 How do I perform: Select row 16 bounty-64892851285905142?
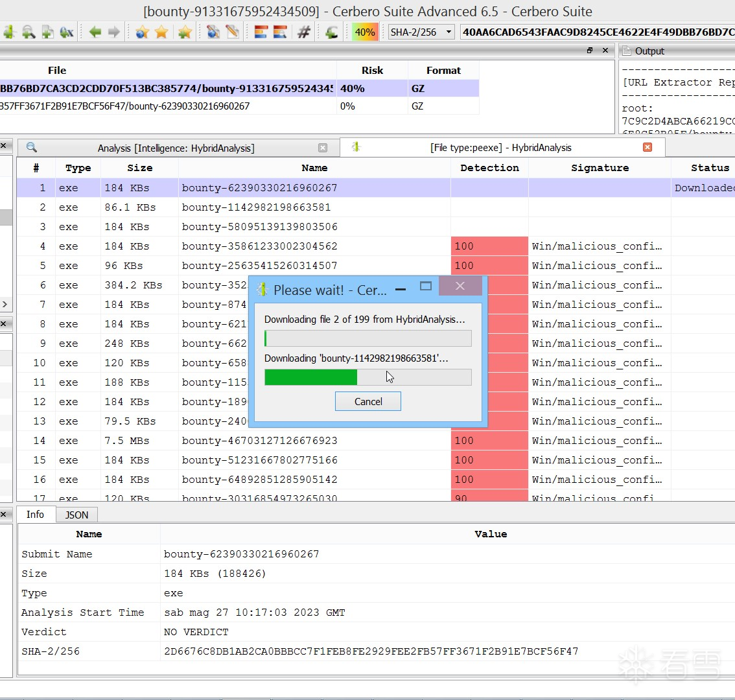click(x=376, y=480)
